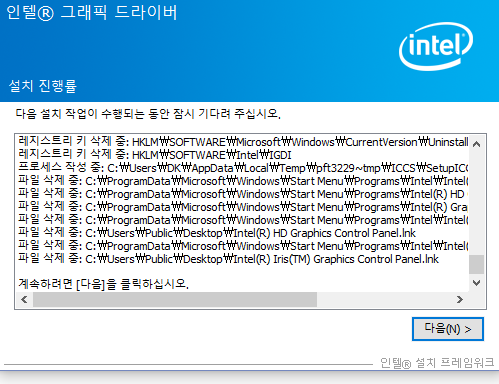Select the Iris(TM) Graphics Control Panel.lnk line
This screenshot has width=499, height=384.
228,259
